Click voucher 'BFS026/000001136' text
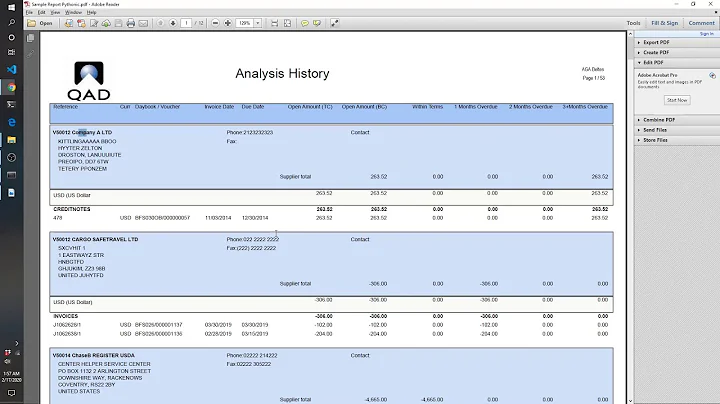Viewport: 720px width, 404px height. click(158, 334)
